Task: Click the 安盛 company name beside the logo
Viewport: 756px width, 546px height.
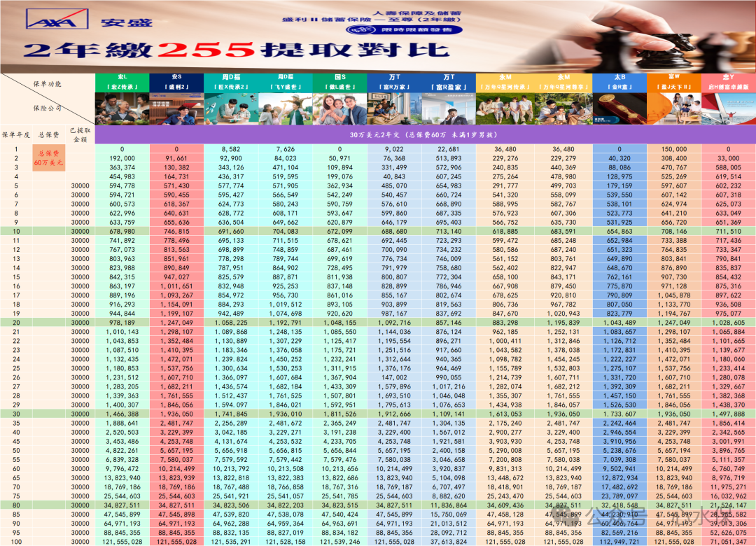Action: coord(126,22)
